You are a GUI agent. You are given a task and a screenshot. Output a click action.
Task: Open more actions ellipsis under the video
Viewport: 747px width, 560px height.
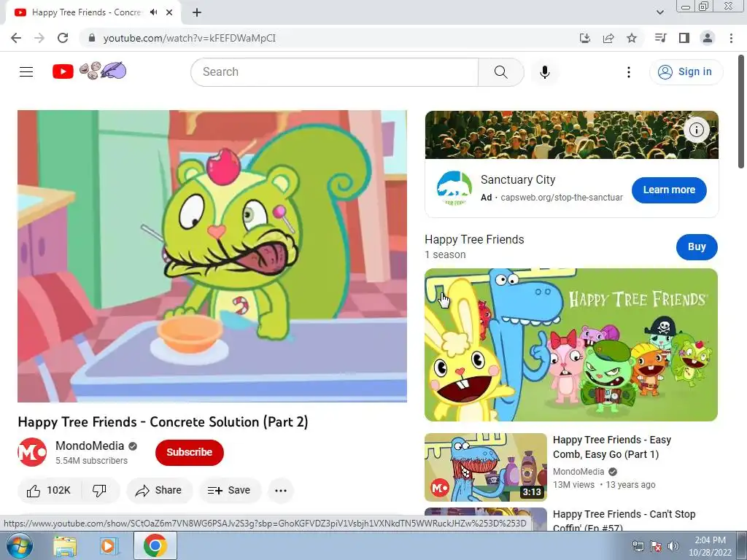[281, 491]
